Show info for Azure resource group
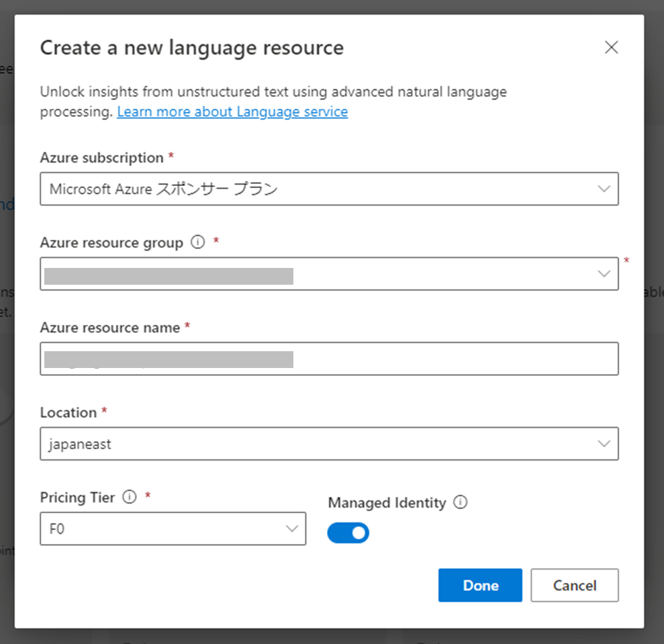The height and width of the screenshot is (644, 664). click(198, 242)
